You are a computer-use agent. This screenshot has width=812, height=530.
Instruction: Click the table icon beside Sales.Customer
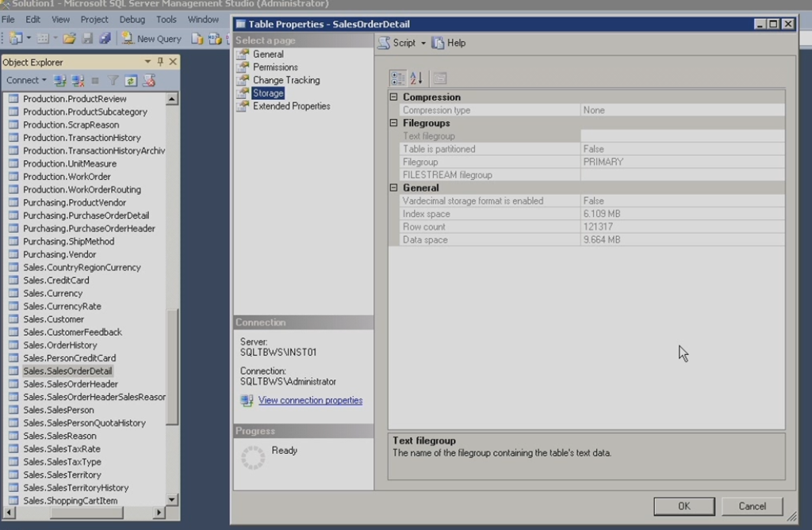[x=13, y=318]
